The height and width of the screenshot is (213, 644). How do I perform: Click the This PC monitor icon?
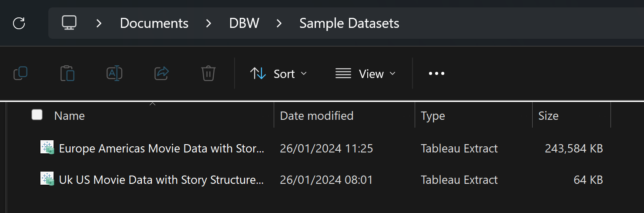pos(69,23)
